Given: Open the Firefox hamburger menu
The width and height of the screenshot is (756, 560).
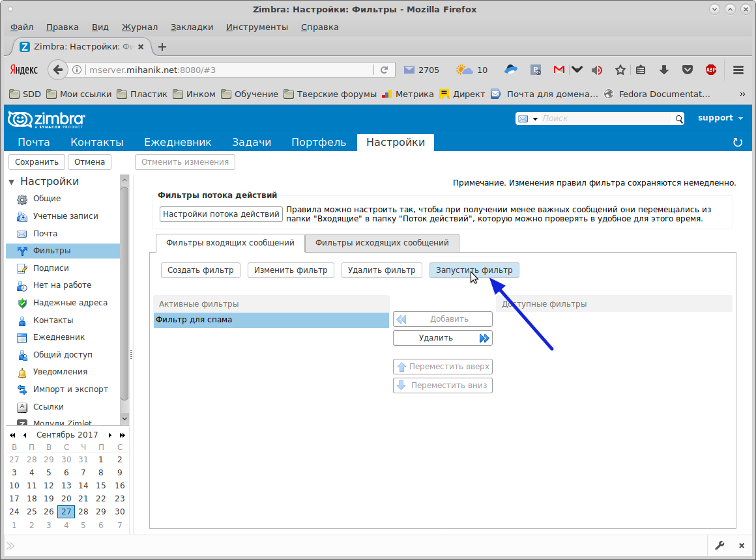Looking at the screenshot, I should click(738, 70).
